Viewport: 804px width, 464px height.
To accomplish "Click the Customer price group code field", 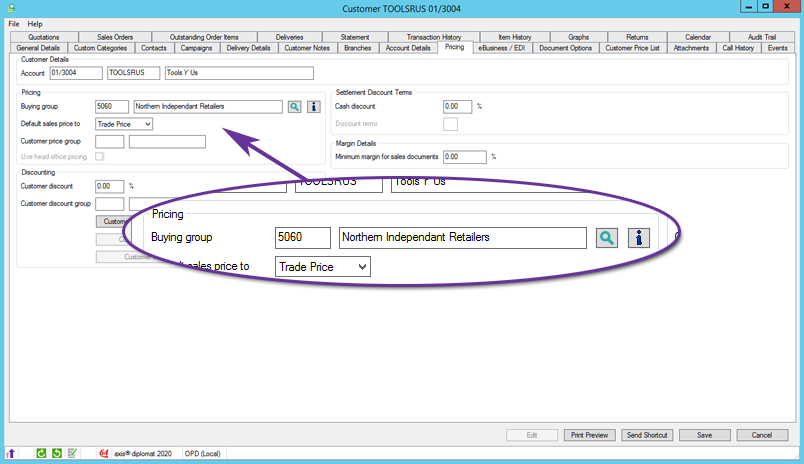I will pos(110,142).
